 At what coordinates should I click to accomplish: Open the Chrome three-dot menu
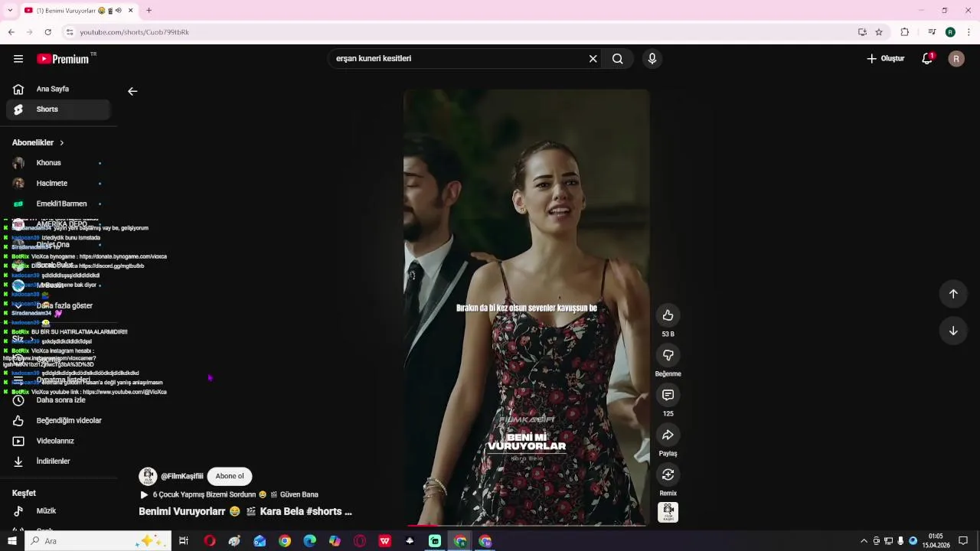coord(969,32)
